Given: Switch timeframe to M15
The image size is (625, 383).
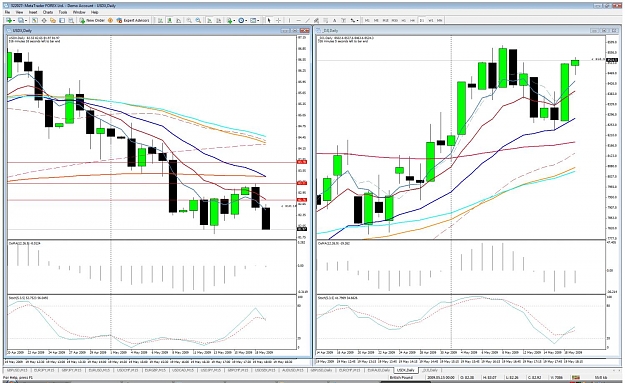Looking at the screenshot, I should pos(385,20).
